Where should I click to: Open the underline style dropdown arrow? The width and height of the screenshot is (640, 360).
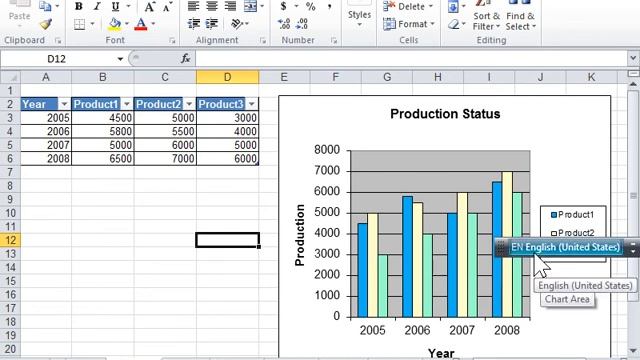pyautogui.click(x=129, y=6)
